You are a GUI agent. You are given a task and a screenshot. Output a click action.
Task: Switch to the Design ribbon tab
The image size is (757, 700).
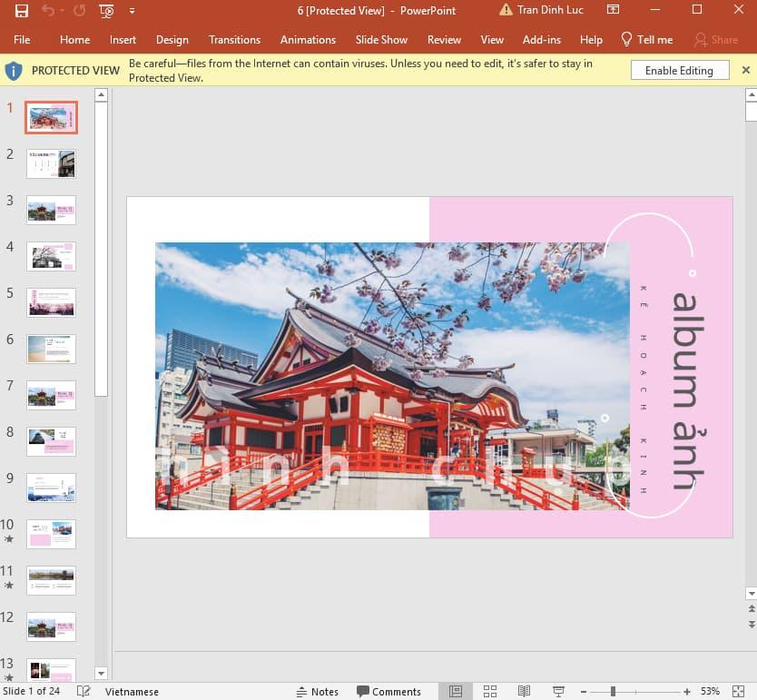point(172,40)
